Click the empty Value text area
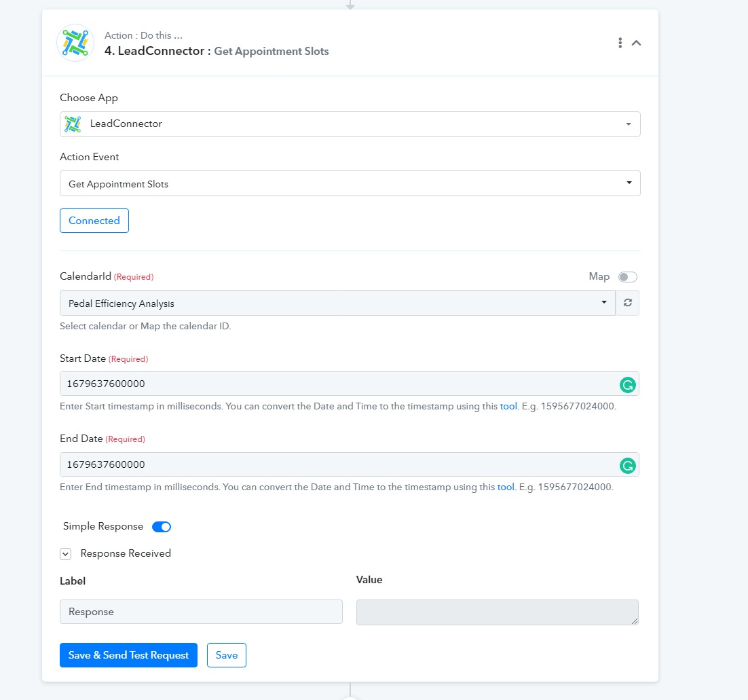The width and height of the screenshot is (748, 700). click(x=497, y=612)
